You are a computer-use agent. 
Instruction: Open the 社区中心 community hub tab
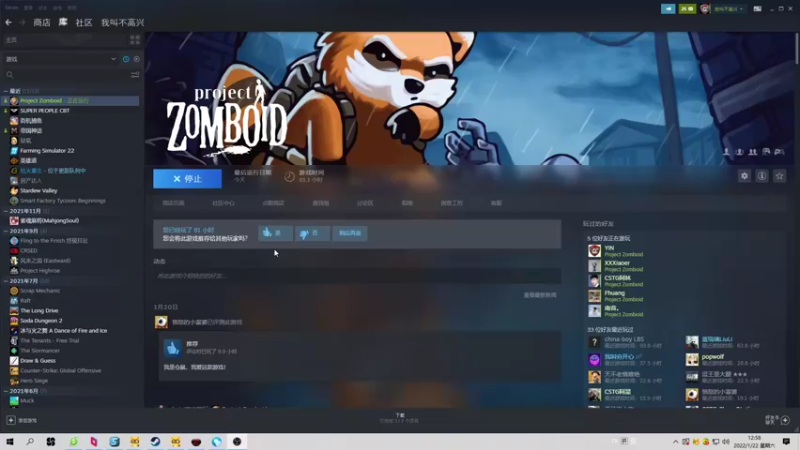coord(223,203)
